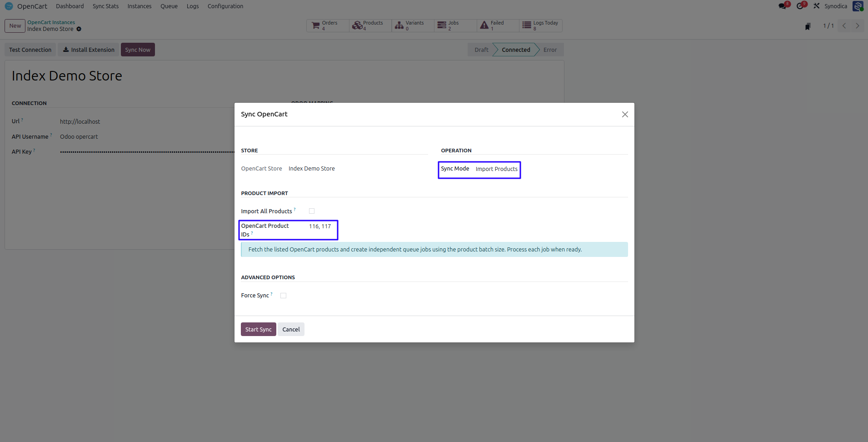The height and width of the screenshot is (442, 868).
Task: Click the Install Extension button
Action: point(89,50)
